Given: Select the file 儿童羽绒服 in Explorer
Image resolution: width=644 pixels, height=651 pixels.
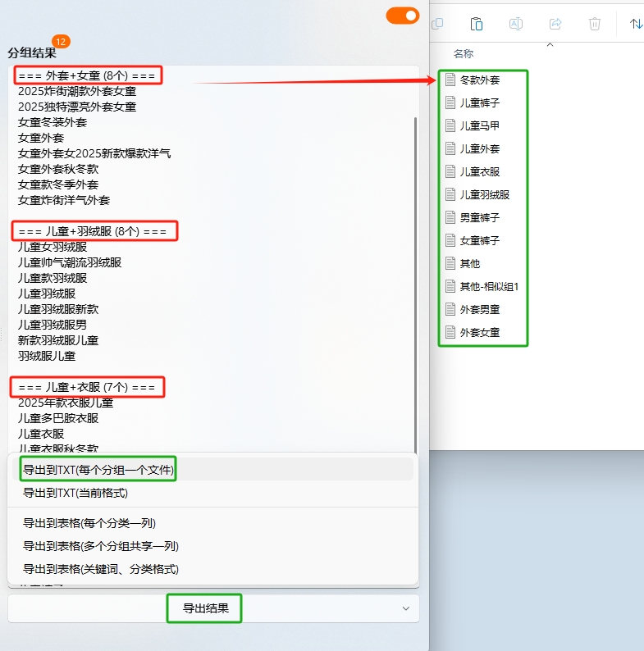Looking at the screenshot, I should 485,194.
